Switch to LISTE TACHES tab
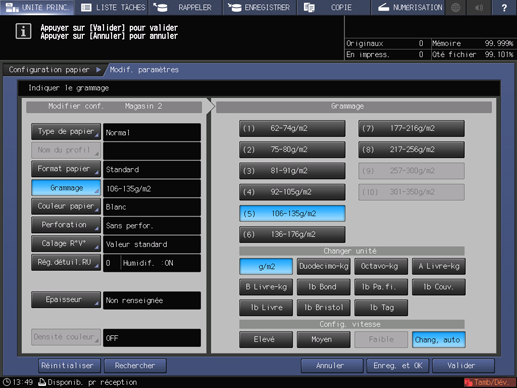 click(x=113, y=7)
